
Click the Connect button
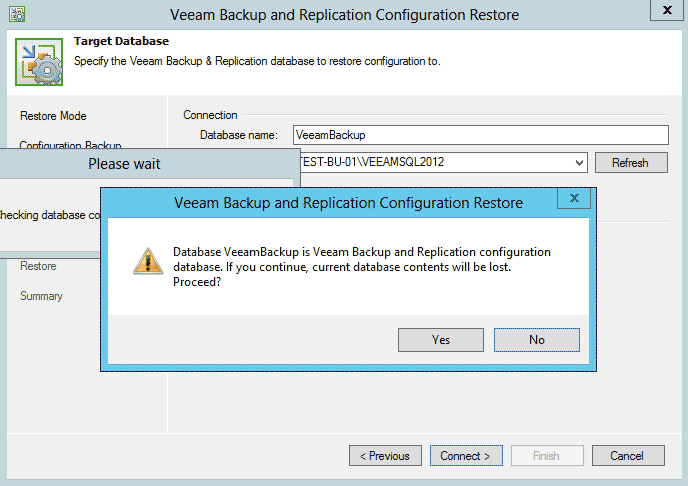(466, 456)
